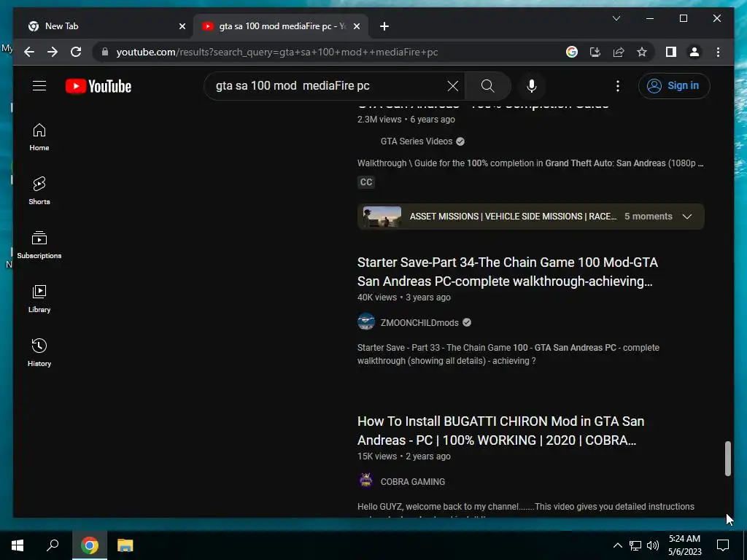Open Chrome three-dot menu
Screen dimensions: 747x560
point(718,52)
